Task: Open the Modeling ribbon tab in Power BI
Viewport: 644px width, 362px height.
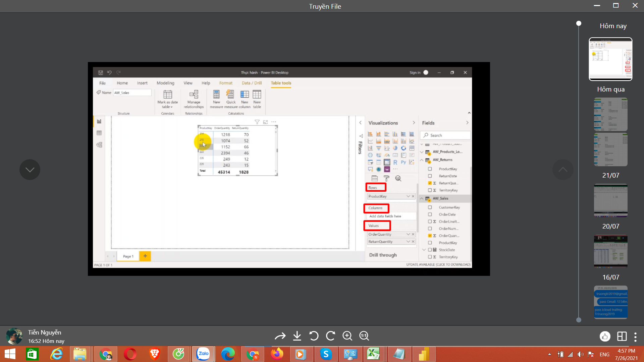Action: tap(165, 83)
